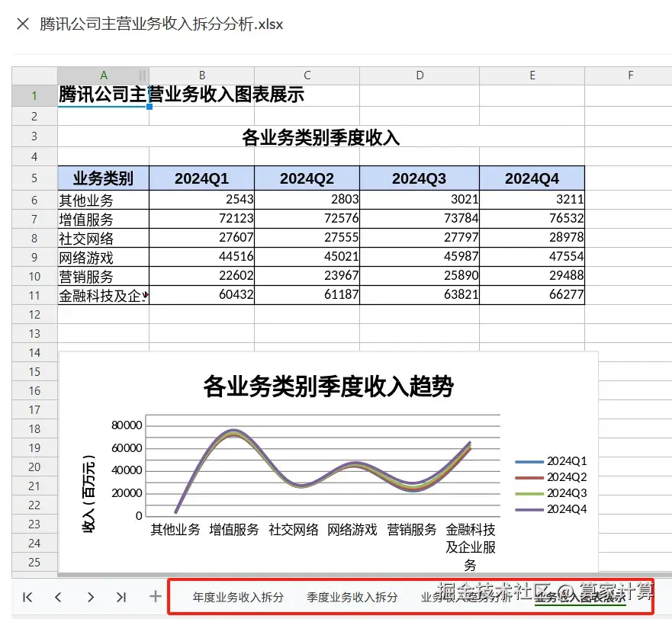Click cell with value 61187

(x=307, y=295)
